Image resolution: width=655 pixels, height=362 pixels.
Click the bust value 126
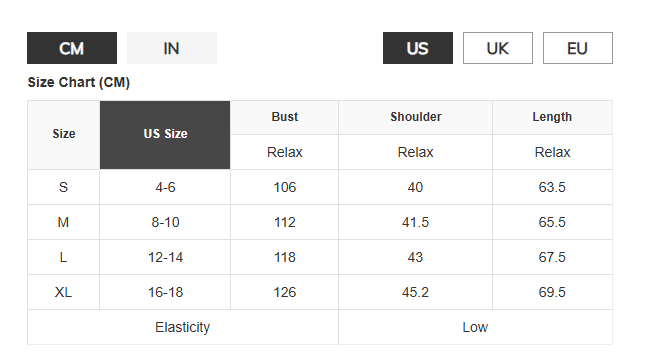click(x=284, y=292)
